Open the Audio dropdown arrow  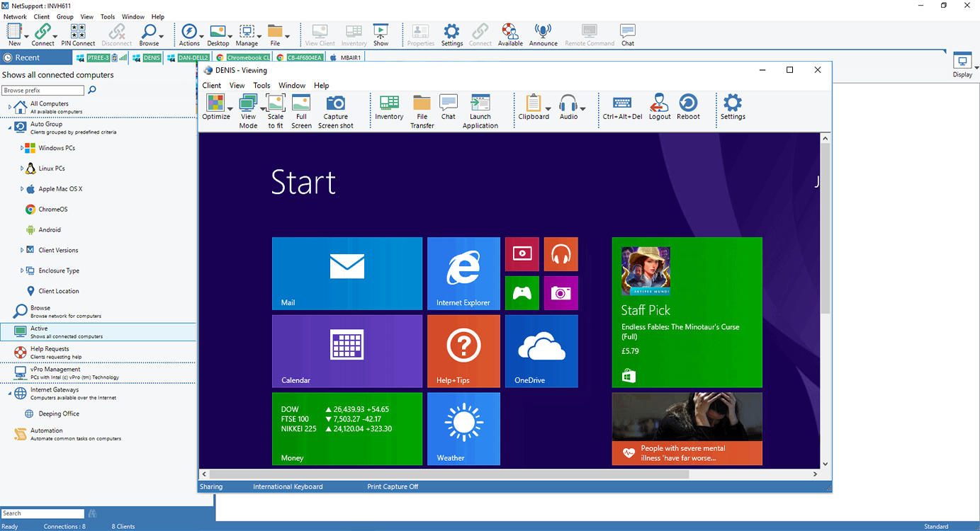[x=582, y=109]
